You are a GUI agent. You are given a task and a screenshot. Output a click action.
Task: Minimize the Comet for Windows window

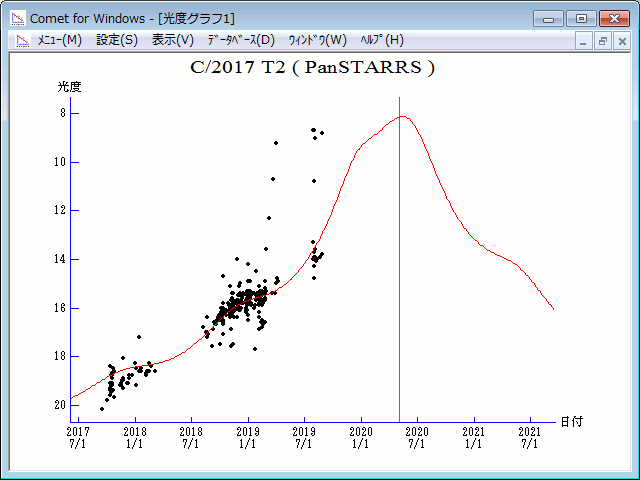pyautogui.click(x=548, y=18)
